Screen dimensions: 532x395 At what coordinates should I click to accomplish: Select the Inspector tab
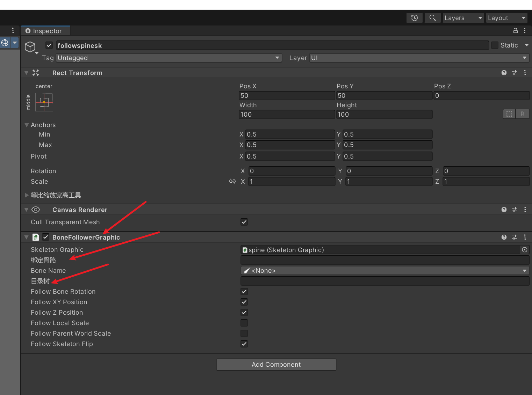coord(46,31)
